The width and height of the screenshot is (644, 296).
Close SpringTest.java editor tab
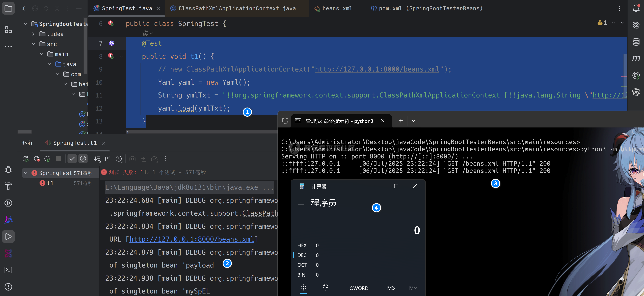(158, 9)
